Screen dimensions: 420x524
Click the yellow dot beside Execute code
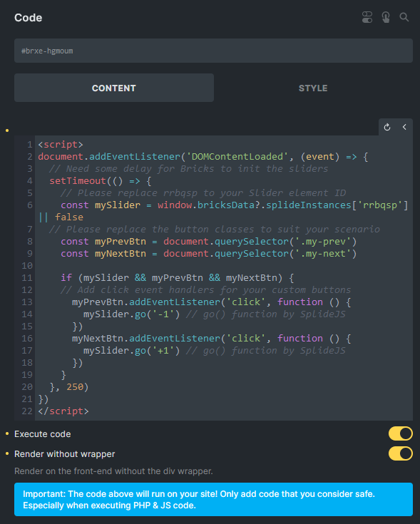(x=7, y=433)
